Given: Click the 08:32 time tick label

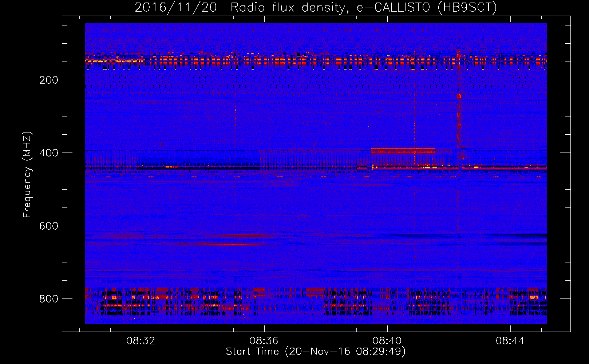Looking at the screenshot, I should click(141, 341).
